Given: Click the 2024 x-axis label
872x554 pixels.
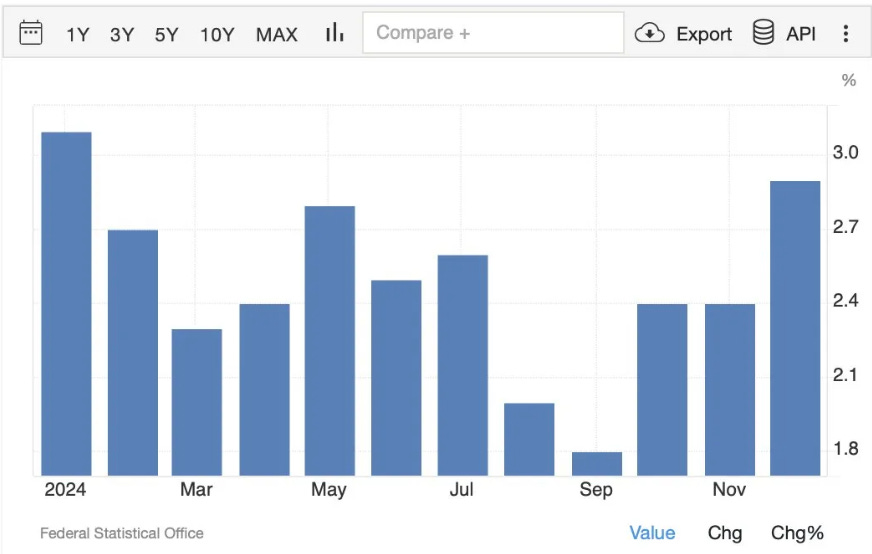Looking at the screenshot, I should pyautogui.click(x=65, y=489).
